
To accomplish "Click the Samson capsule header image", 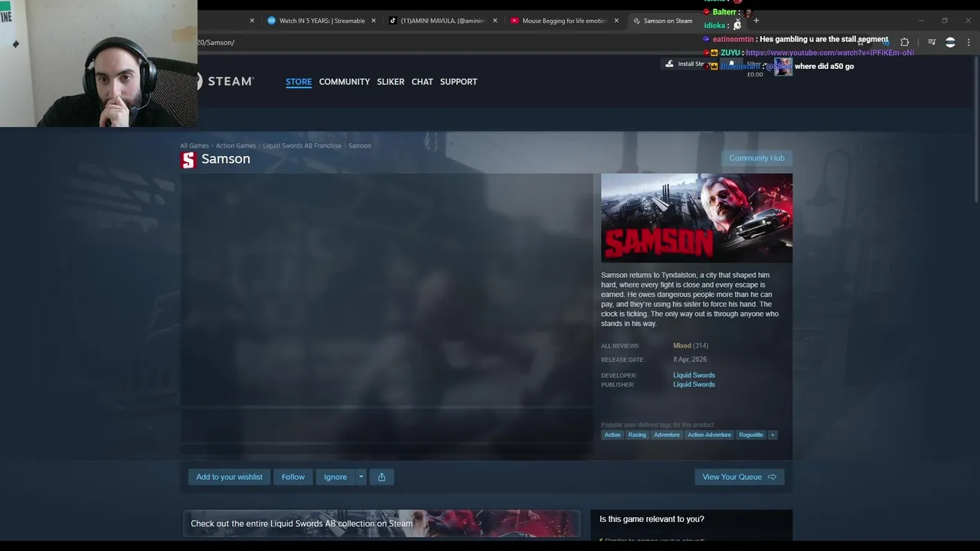I will point(697,218).
